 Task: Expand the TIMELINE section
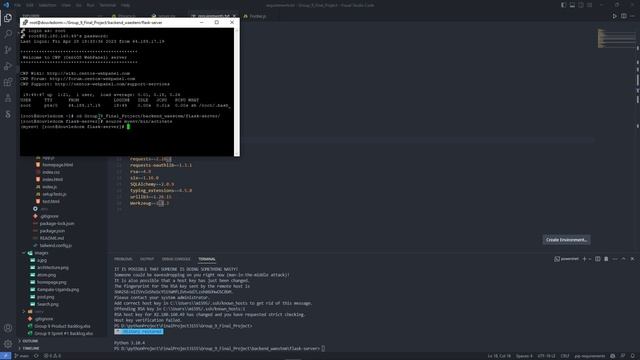[30, 348]
